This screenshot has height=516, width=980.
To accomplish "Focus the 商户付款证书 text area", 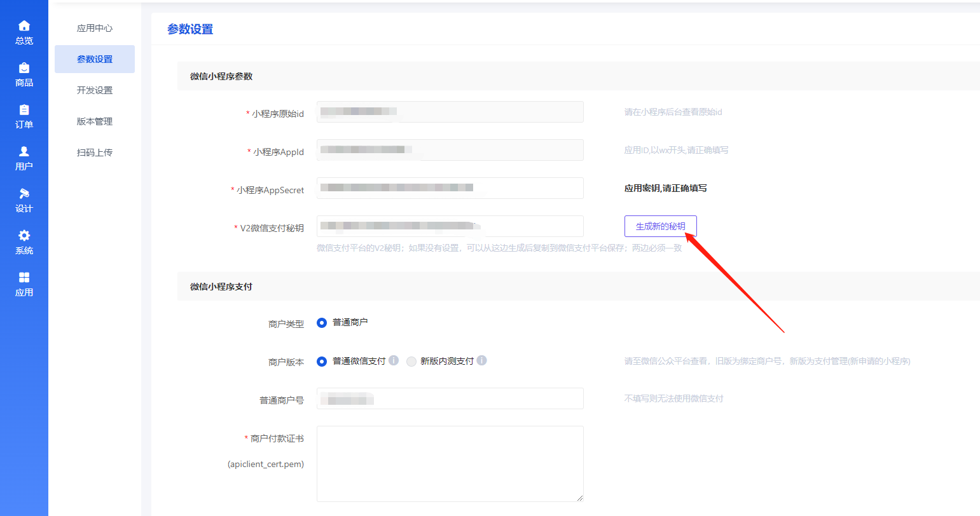I will pos(450,463).
